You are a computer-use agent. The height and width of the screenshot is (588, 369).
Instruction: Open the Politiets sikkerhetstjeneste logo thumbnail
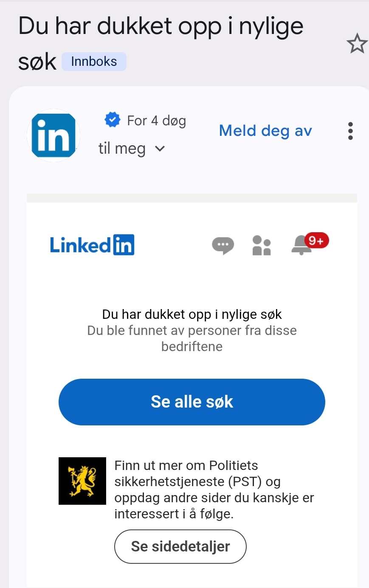coord(82,481)
